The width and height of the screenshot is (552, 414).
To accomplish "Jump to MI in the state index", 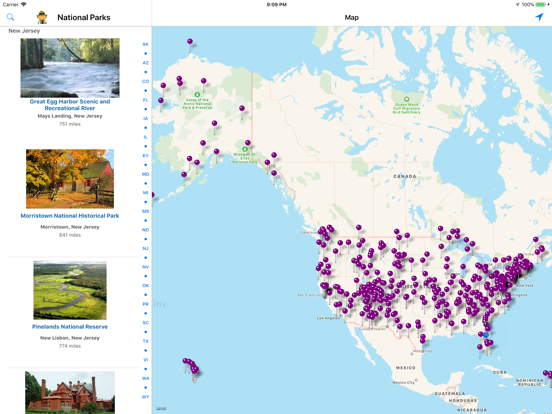I will point(145,193).
